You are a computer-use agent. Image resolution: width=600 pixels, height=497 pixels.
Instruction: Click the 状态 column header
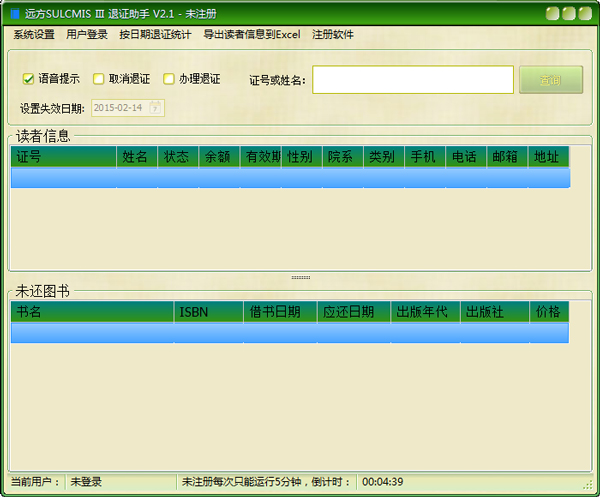(x=178, y=157)
